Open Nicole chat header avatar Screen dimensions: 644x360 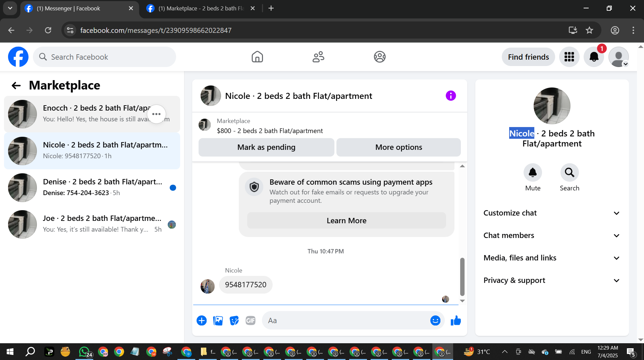pyautogui.click(x=210, y=96)
